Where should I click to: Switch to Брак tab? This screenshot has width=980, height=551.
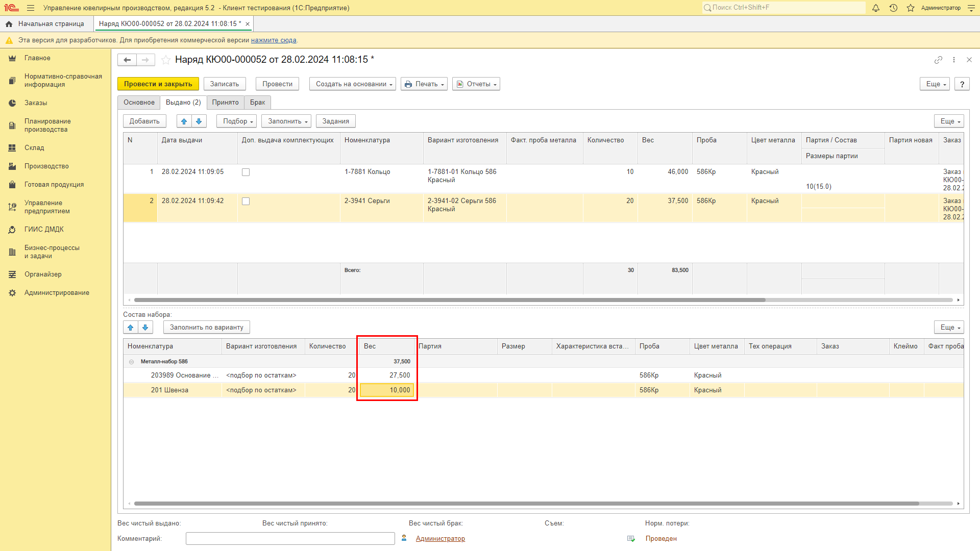tap(257, 103)
